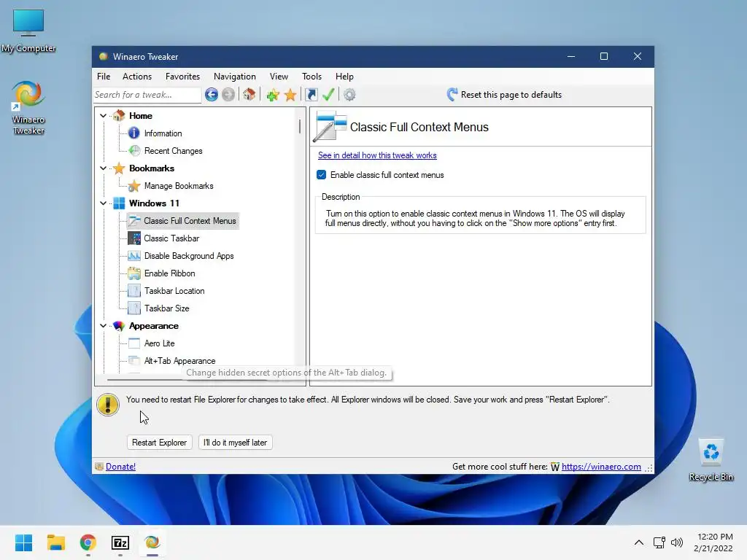Open the volume control in system tray

pos(676,542)
